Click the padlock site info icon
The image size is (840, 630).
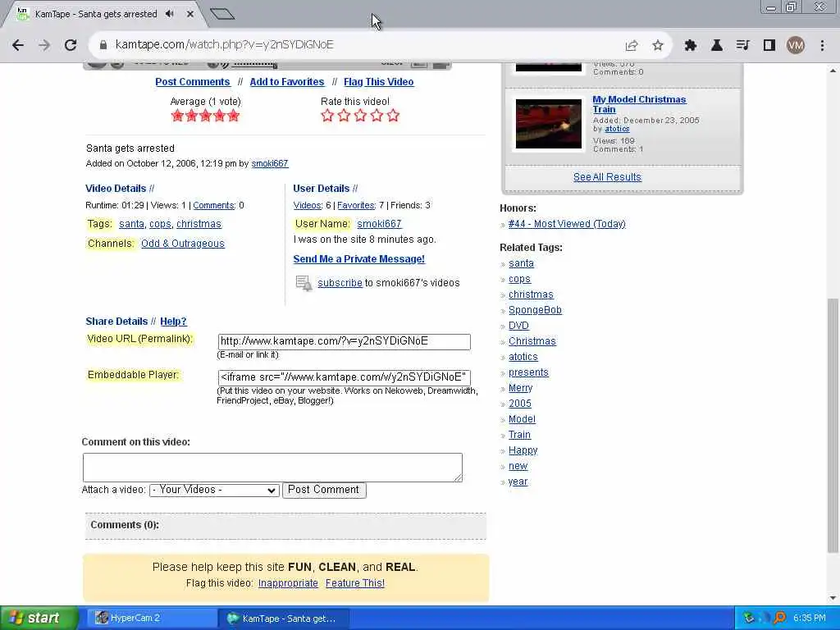[x=103, y=45]
